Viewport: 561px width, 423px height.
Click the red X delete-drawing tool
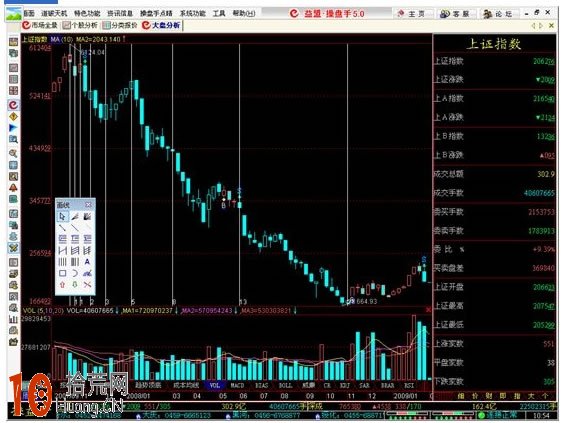click(87, 285)
